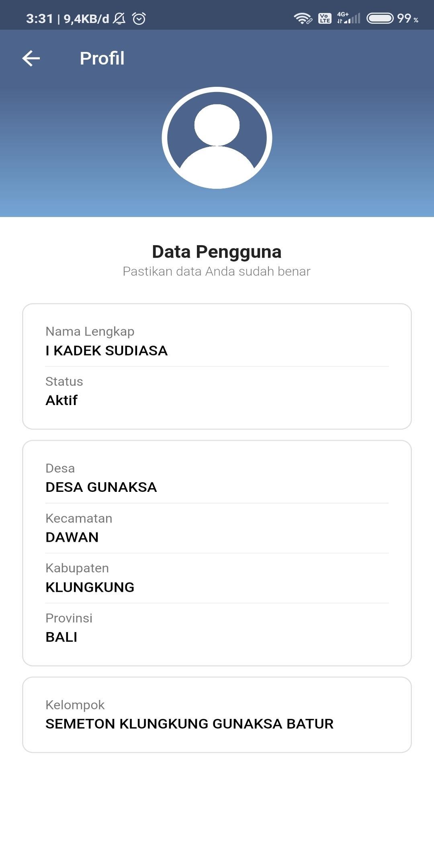Tap the 4G+ signal strength icon
This screenshot has height=868, width=434.
tap(348, 18)
